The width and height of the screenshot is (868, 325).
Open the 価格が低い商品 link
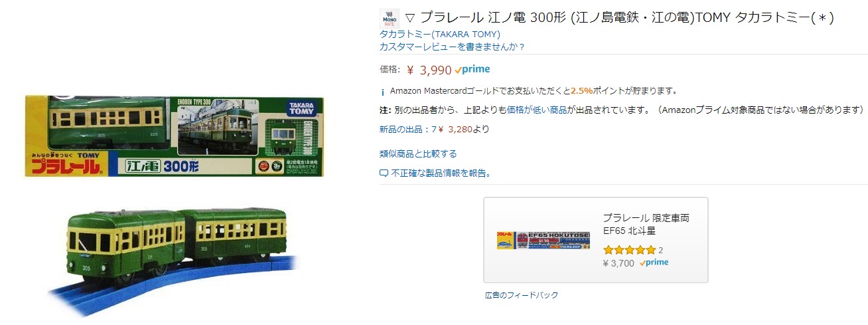tap(537, 110)
